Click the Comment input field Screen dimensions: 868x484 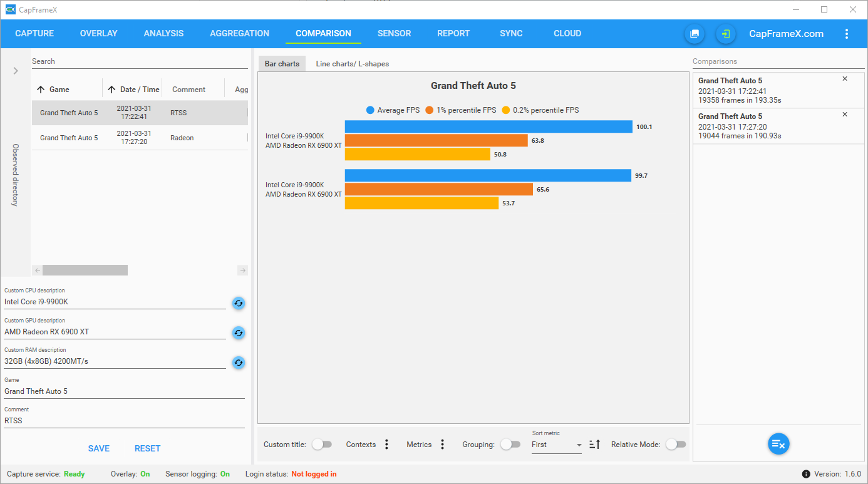pos(125,421)
